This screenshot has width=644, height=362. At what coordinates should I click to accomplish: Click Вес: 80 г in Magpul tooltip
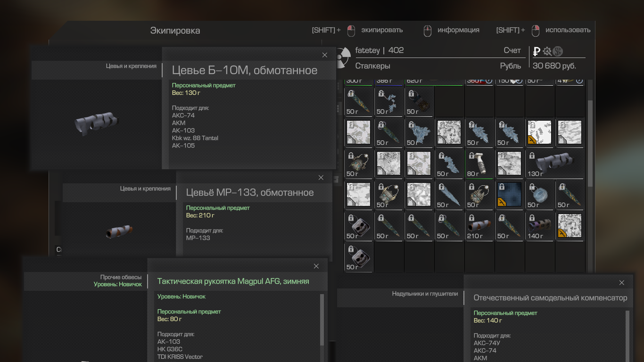pyautogui.click(x=170, y=319)
